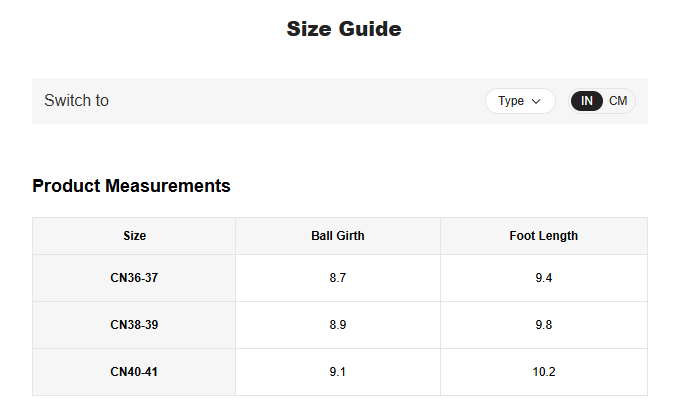Switch measurements to CM units
This screenshot has width=676, height=405.
pos(618,101)
